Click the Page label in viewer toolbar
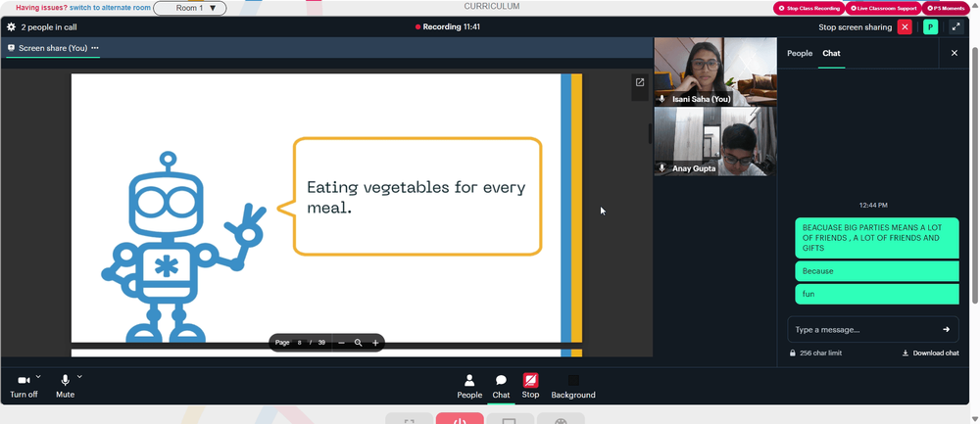980x424 pixels. pos(282,343)
